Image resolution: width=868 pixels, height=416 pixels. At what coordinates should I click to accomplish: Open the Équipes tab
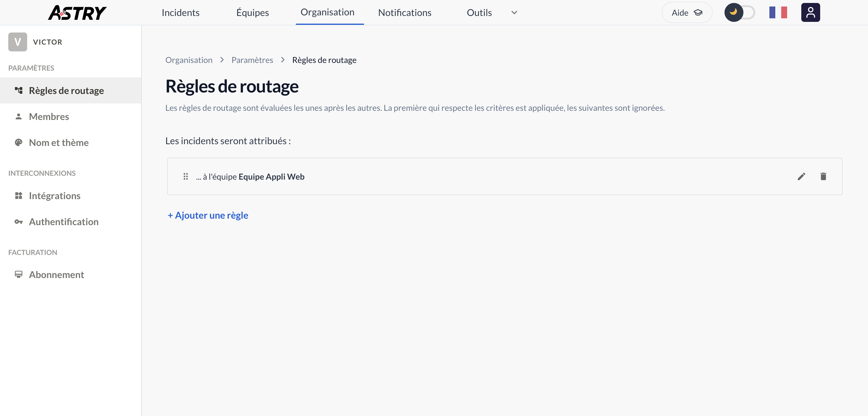tap(252, 13)
